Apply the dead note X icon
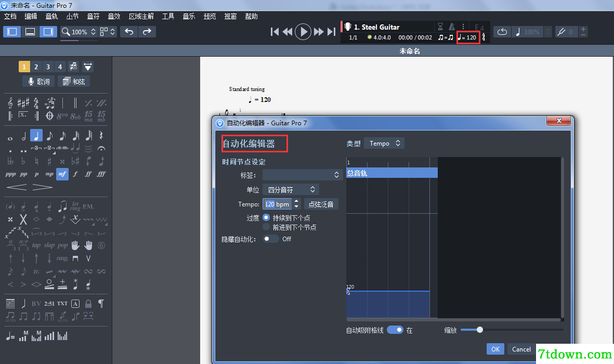Viewport: 614px width, 364px height. (x=23, y=219)
